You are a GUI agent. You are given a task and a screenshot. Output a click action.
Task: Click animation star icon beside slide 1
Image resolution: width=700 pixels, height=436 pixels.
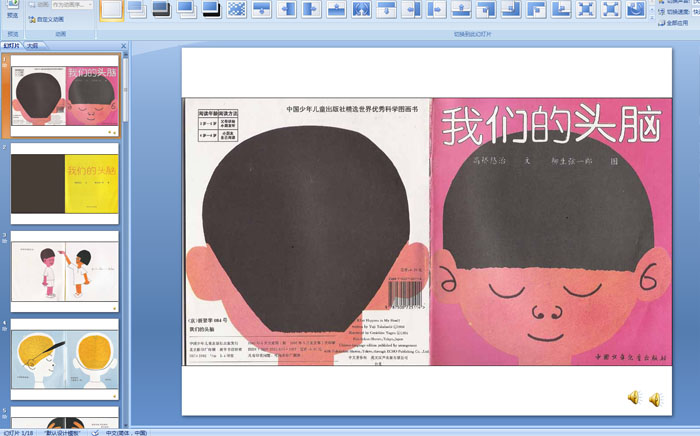point(4,65)
